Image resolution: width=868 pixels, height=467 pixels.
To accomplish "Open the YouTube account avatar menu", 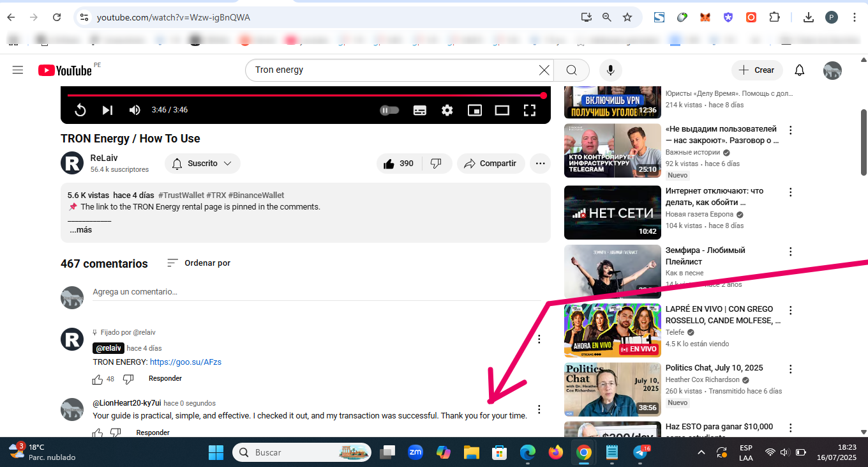I will 832,70.
